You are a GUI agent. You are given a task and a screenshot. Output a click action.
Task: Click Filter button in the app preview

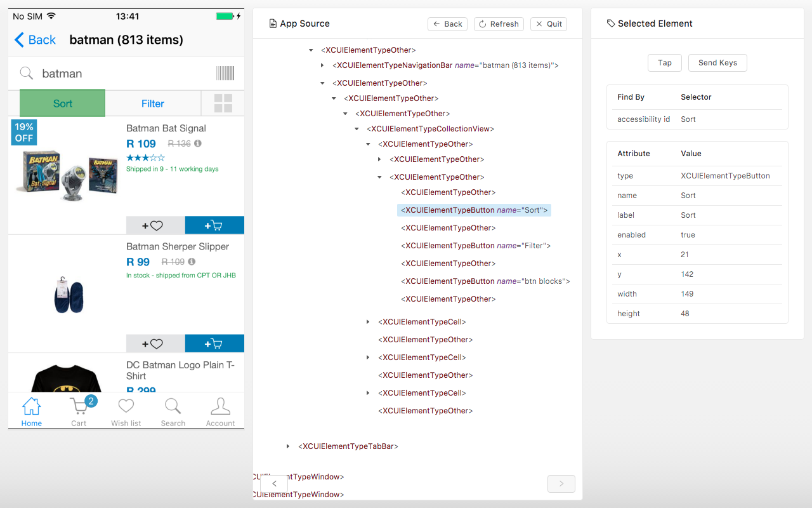153,104
